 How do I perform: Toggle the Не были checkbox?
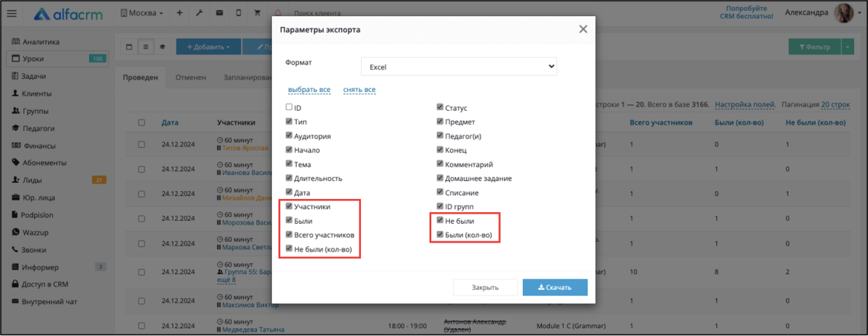coord(440,220)
